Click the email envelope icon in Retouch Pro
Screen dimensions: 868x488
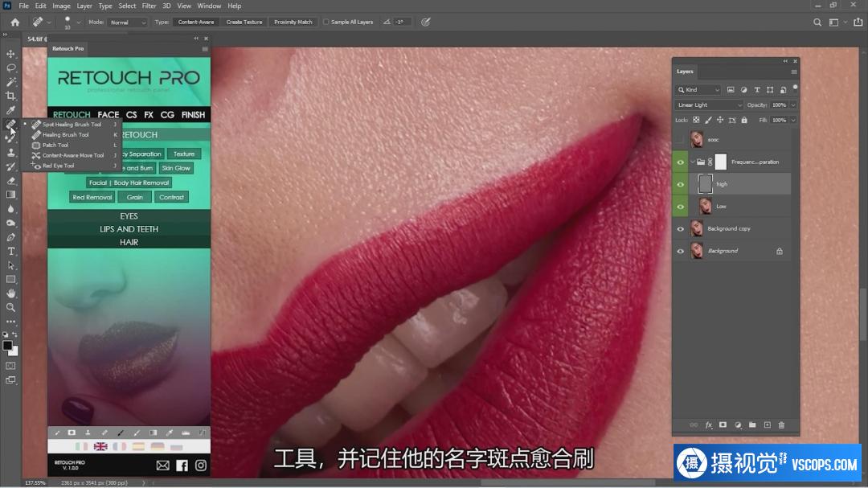click(162, 465)
